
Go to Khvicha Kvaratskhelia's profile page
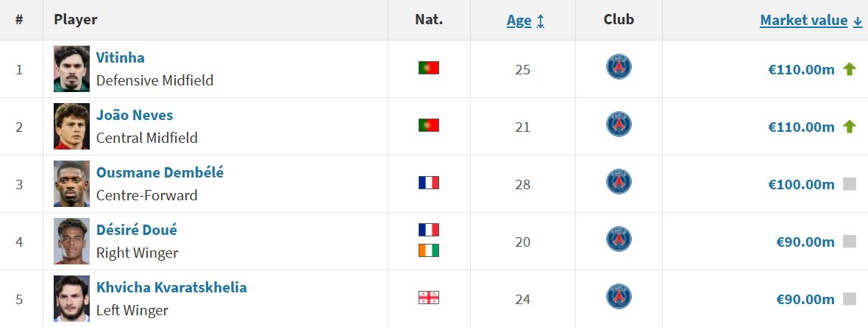coord(171,287)
